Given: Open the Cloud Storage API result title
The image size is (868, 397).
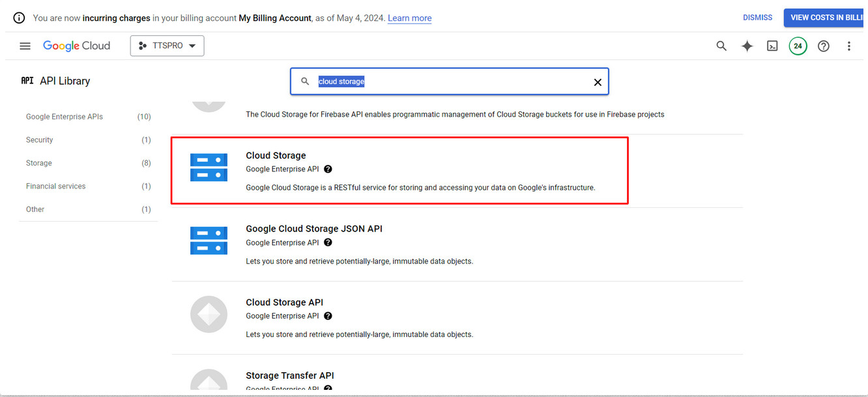Looking at the screenshot, I should tap(284, 302).
